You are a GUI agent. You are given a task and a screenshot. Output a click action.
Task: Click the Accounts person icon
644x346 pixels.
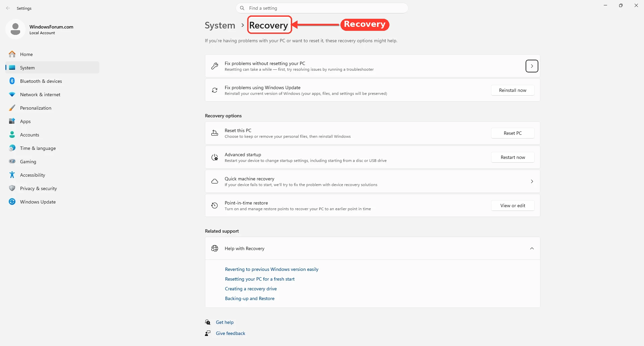coord(12,134)
